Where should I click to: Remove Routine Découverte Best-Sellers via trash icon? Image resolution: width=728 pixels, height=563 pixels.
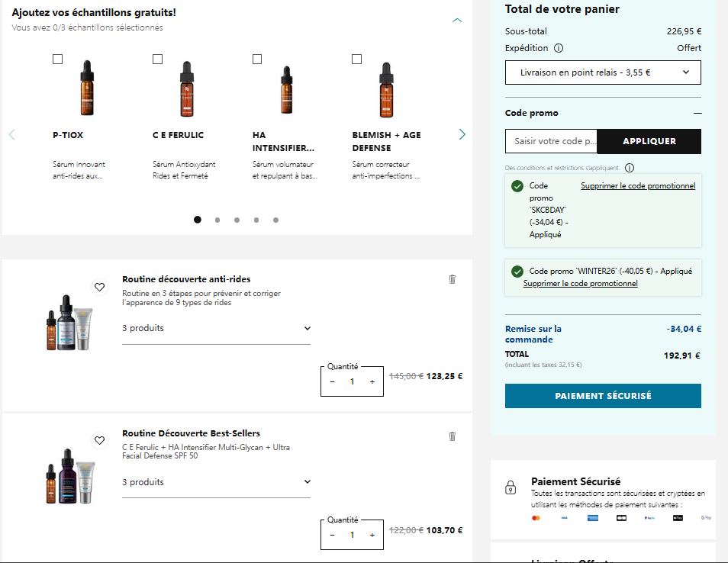pos(452,436)
